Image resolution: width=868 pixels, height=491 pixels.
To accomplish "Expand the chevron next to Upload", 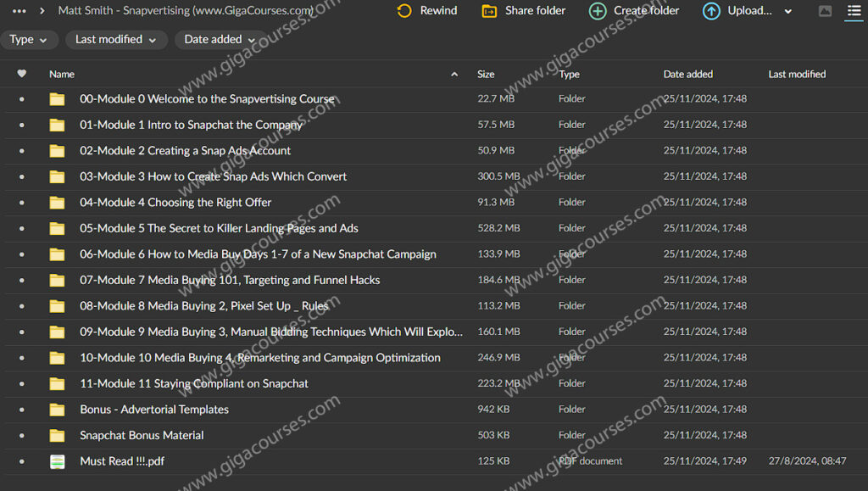I will [x=788, y=12].
